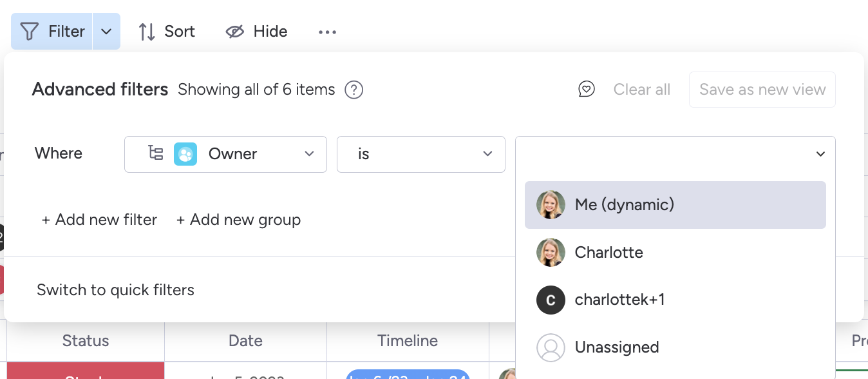Choose Unassigned in the owner list

tap(616, 347)
